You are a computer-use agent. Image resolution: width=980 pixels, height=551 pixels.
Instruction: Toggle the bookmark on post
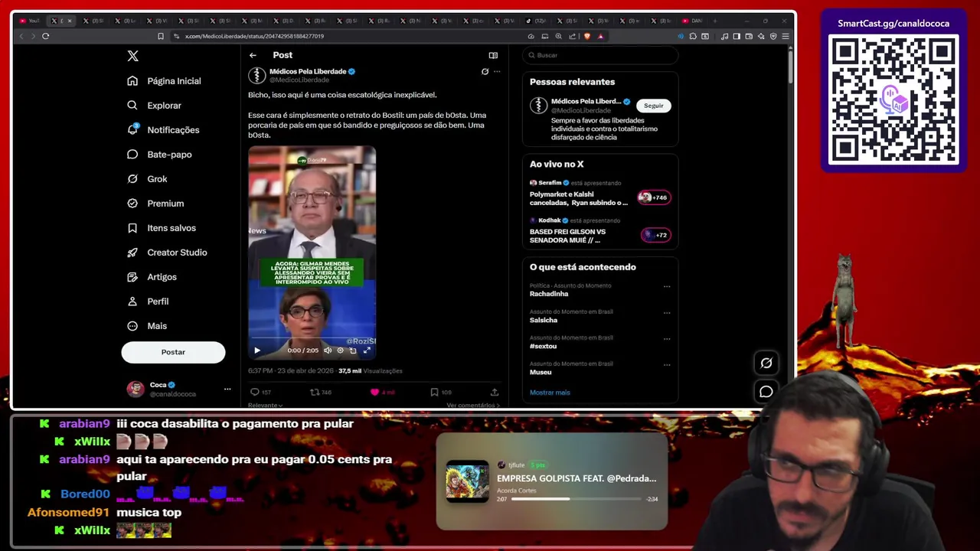tap(434, 392)
